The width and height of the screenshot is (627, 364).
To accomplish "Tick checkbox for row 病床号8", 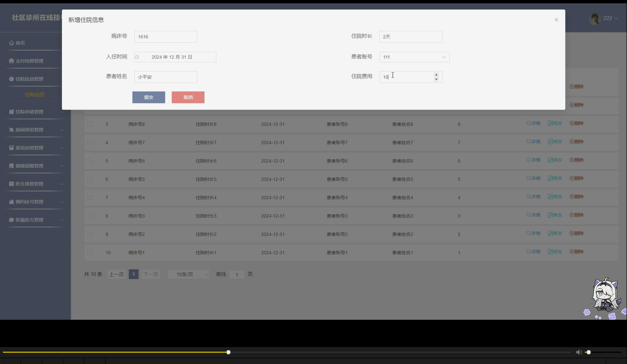I will click(90, 124).
